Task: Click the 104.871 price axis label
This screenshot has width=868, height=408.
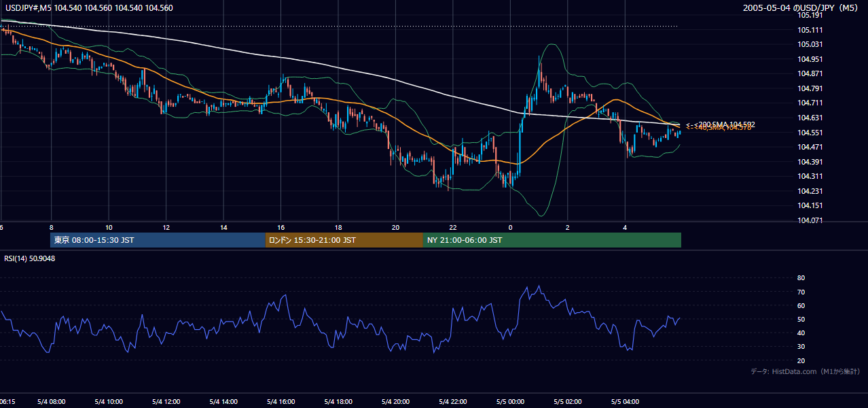Action: (809, 73)
